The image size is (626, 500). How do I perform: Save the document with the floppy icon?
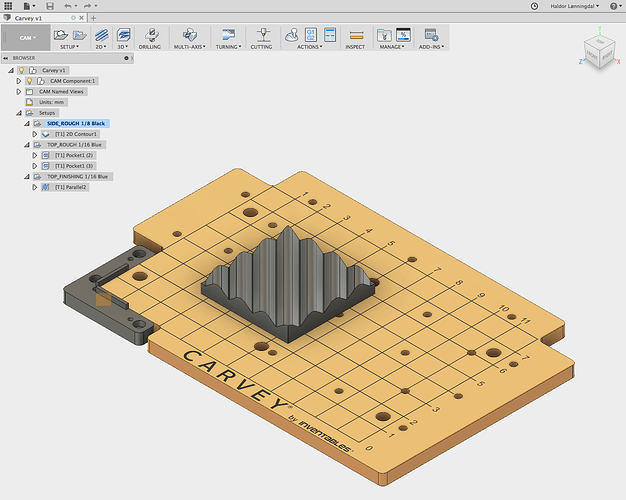pos(50,6)
